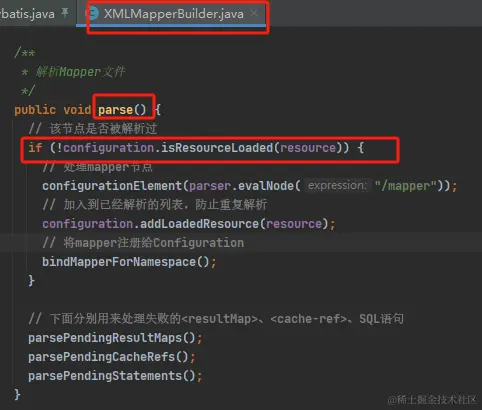Click the closing brace of parse method
Screen dimensions: 482x410
[17, 395]
